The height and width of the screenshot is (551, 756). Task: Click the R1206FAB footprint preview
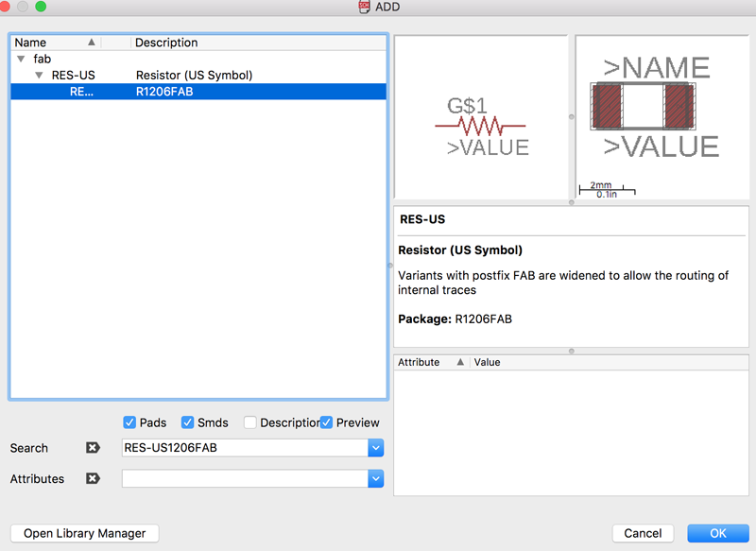tap(662, 116)
